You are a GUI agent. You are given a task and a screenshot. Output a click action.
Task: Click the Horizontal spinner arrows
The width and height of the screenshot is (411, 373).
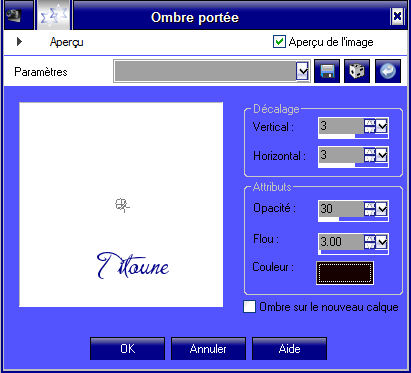(x=370, y=155)
